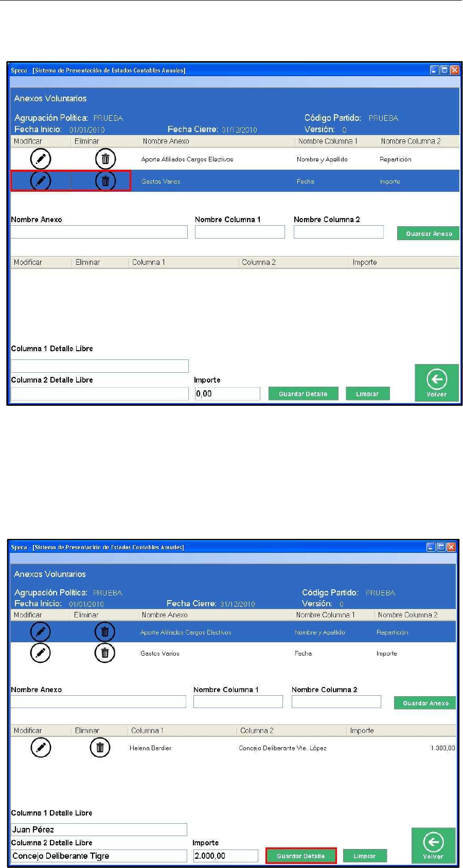Click Limpiar button in bottom window
Image resolution: width=463 pixels, height=868 pixels.
pos(365,856)
